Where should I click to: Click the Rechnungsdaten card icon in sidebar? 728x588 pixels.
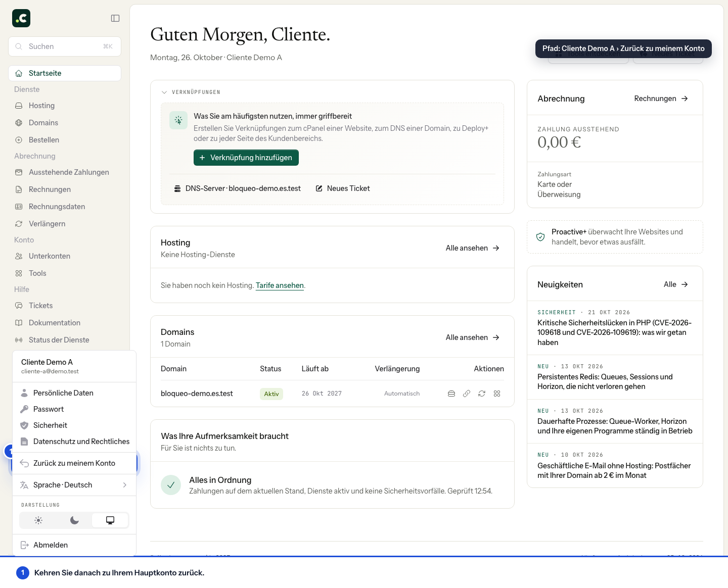[x=19, y=207]
